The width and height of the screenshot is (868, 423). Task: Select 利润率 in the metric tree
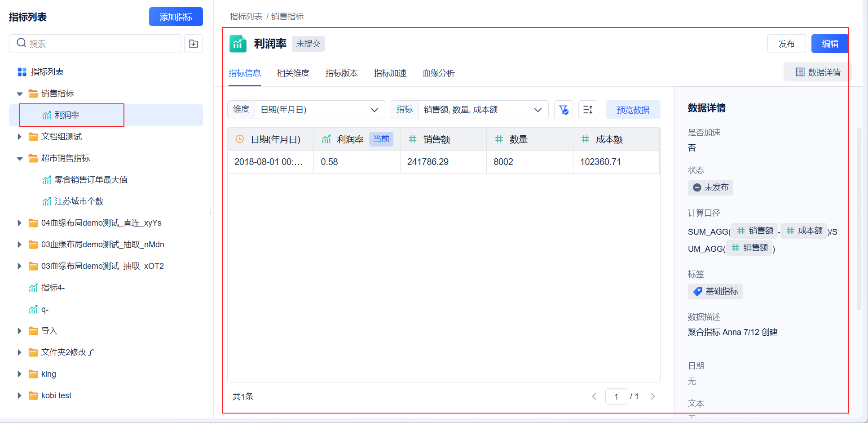tap(106, 115)
